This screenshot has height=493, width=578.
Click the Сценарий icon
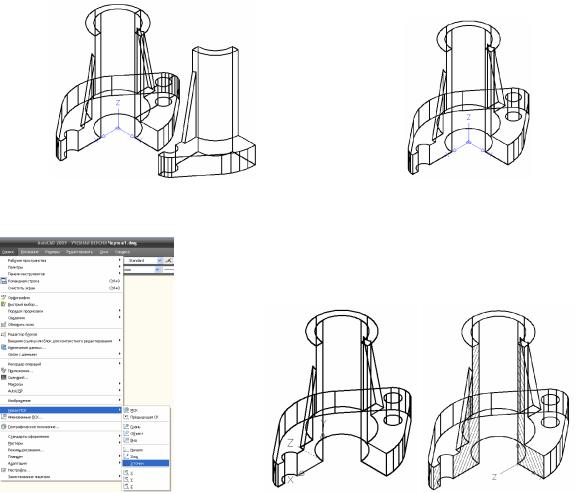tap(4, 377)
